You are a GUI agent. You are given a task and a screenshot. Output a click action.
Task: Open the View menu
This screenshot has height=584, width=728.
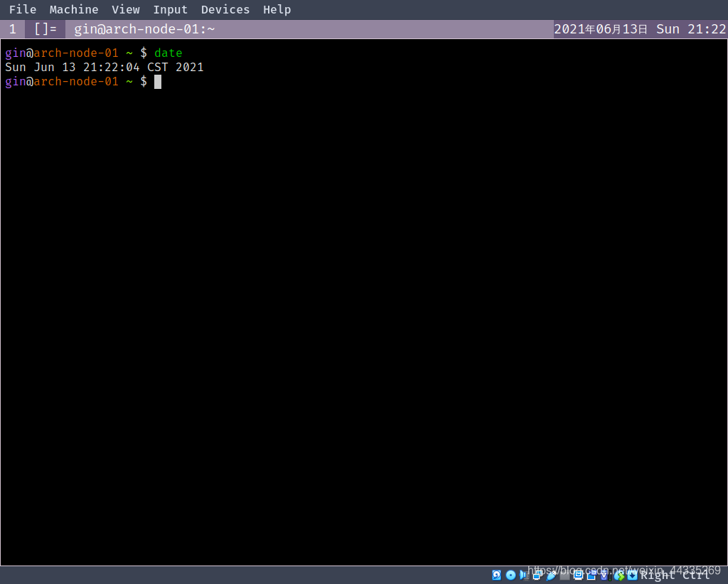(126, 9)
